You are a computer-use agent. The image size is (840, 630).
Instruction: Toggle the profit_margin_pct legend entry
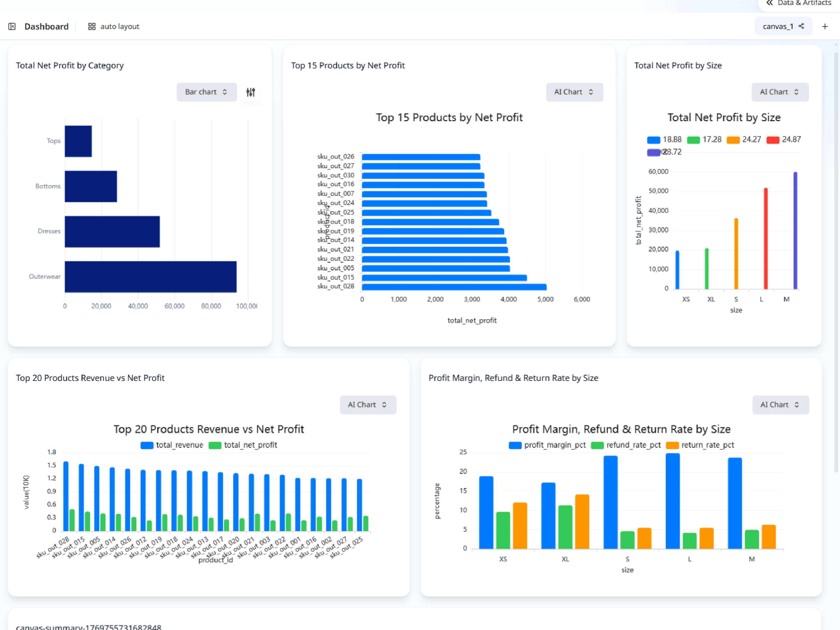click(x=547, y=445)
